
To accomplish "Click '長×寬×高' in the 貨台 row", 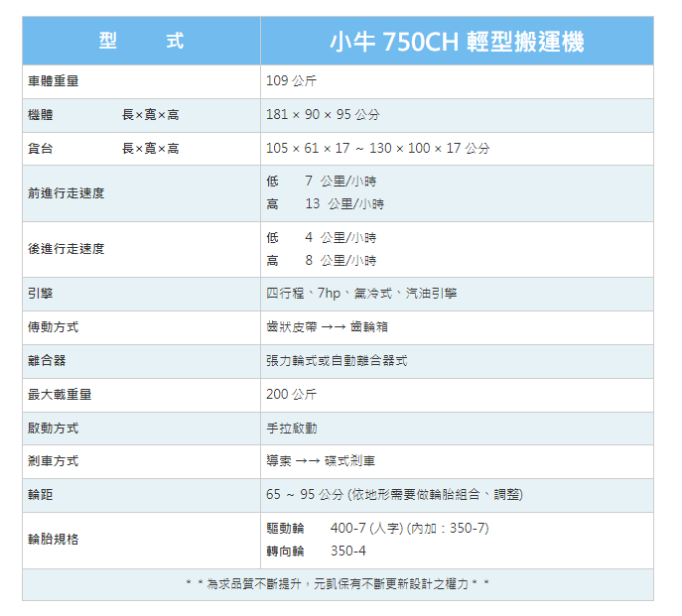I will [x=151, y=149].
